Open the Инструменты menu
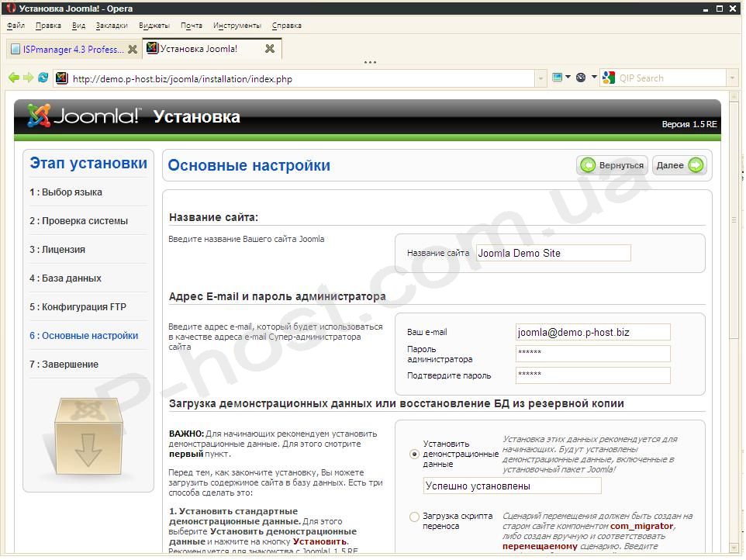746x560 pixels. [237, 26]
